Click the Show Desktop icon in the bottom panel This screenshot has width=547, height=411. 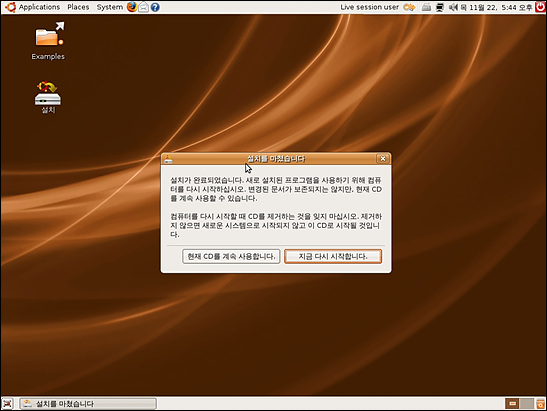[x=7, y=404]
